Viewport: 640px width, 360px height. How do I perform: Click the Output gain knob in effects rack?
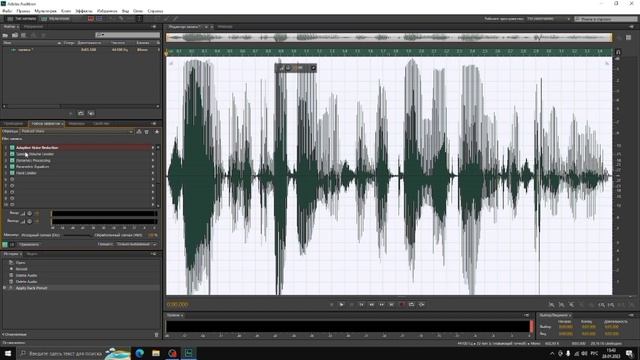coord(29,221)
